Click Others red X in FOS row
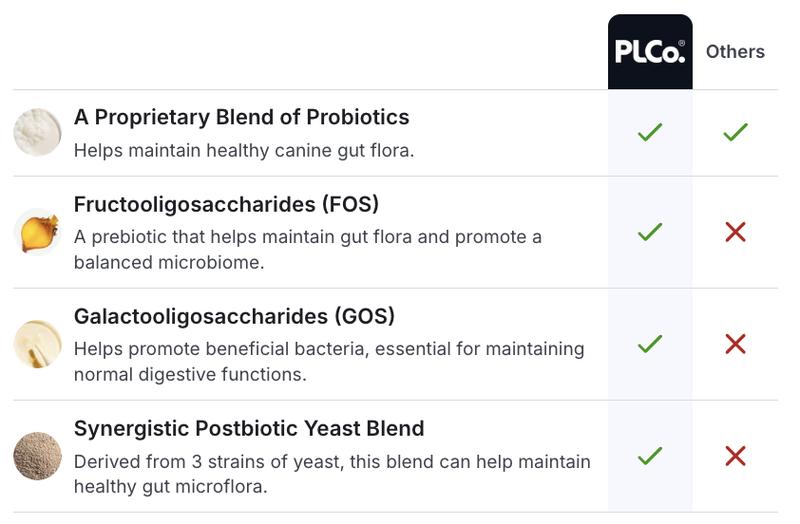 [x=735, y=232]
